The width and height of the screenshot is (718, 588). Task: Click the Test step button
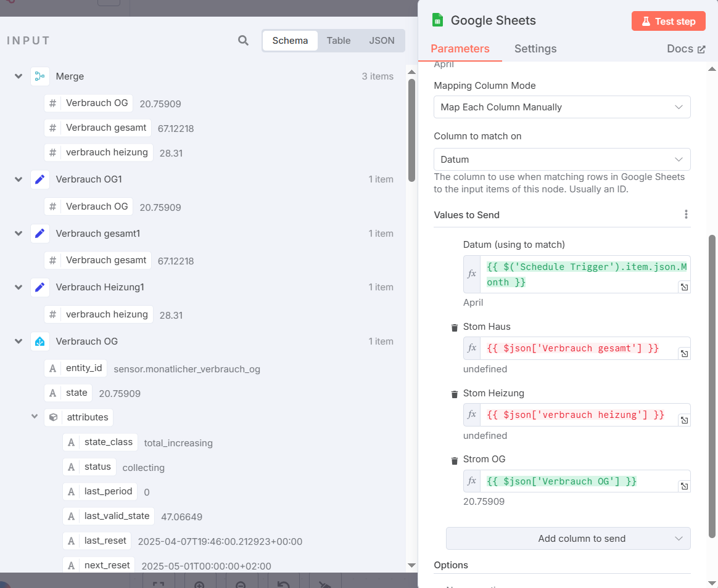coord(668,21)
